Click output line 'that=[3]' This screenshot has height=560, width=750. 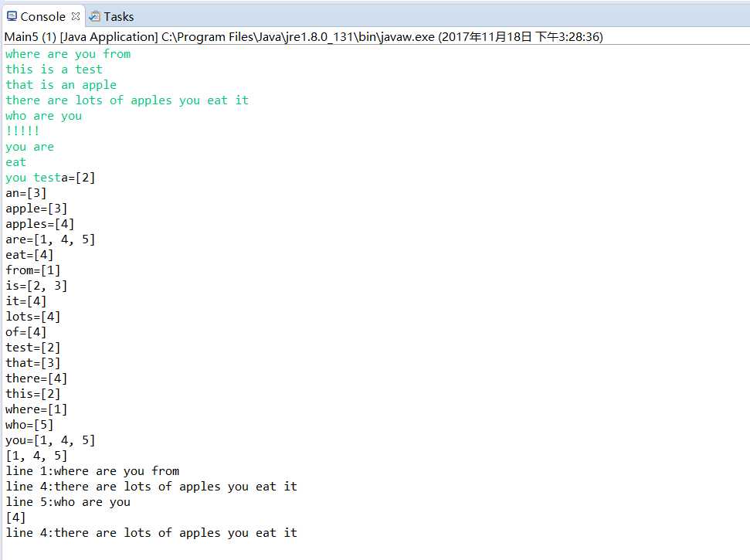click(x=33, y=363)
